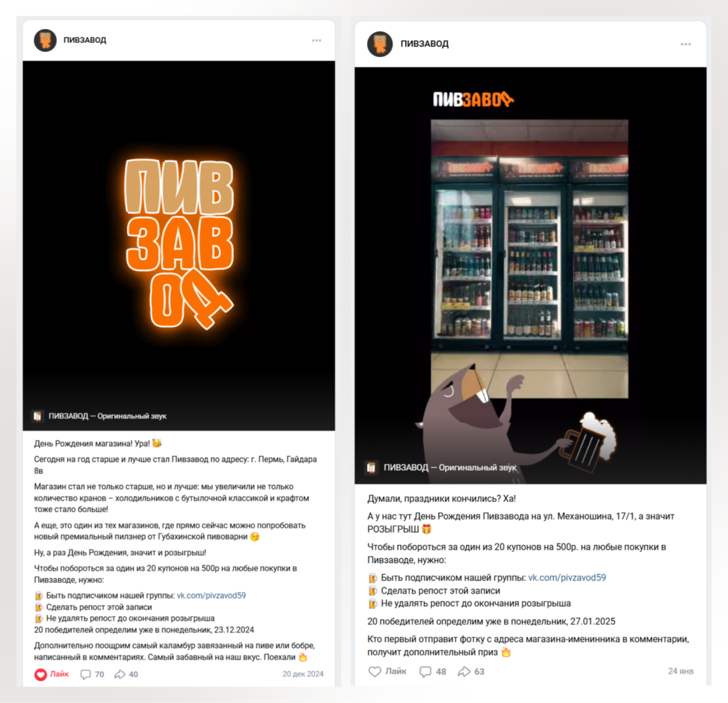Screen dimensions: 728x703
Task: Click the '24 янв' post date
Action: click(x=680, y=671)
